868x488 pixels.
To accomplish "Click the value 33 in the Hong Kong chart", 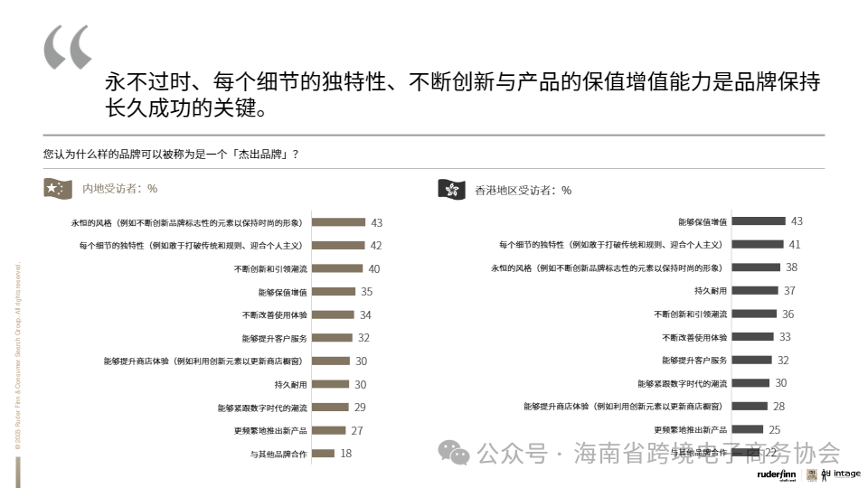I will point(785,337).
